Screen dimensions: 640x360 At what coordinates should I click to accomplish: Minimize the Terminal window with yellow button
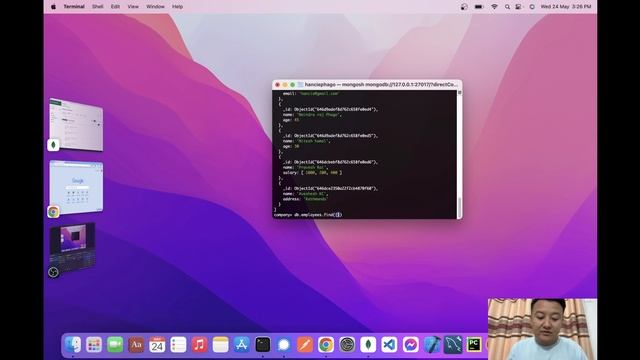[x=285, y=84]
